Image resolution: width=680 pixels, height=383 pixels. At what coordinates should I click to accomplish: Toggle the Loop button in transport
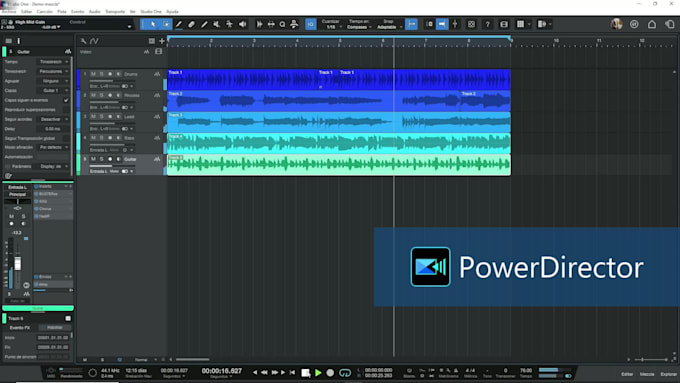point(345,373)
